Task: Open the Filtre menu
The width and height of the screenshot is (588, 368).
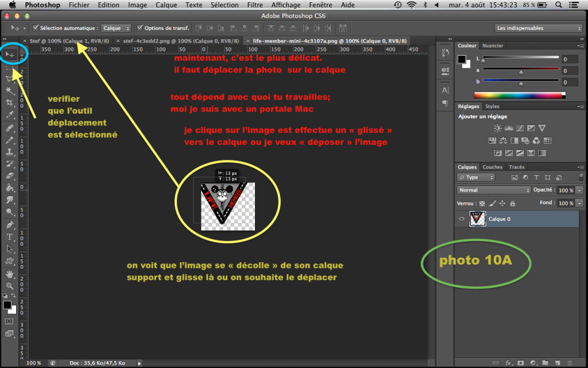Action: coord(254,5)
